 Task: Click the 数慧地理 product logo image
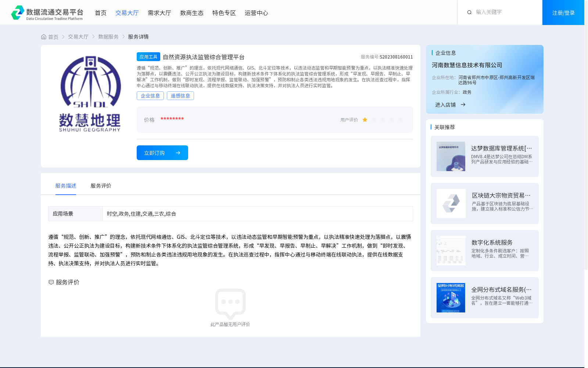(x=90, y=94)
